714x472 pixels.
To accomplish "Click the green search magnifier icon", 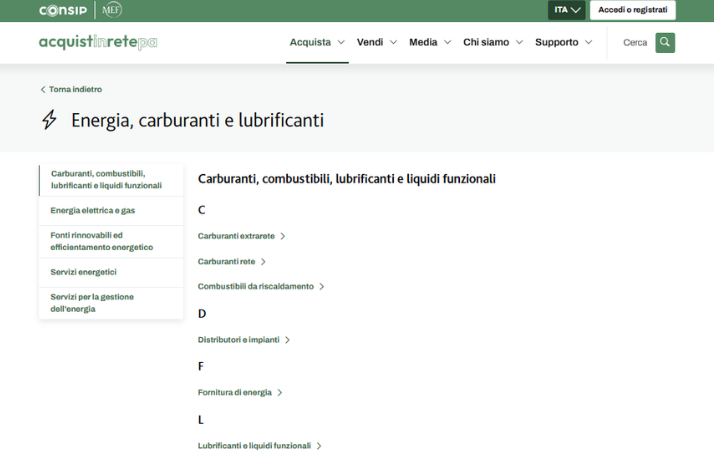I will (x=665, y=43).
